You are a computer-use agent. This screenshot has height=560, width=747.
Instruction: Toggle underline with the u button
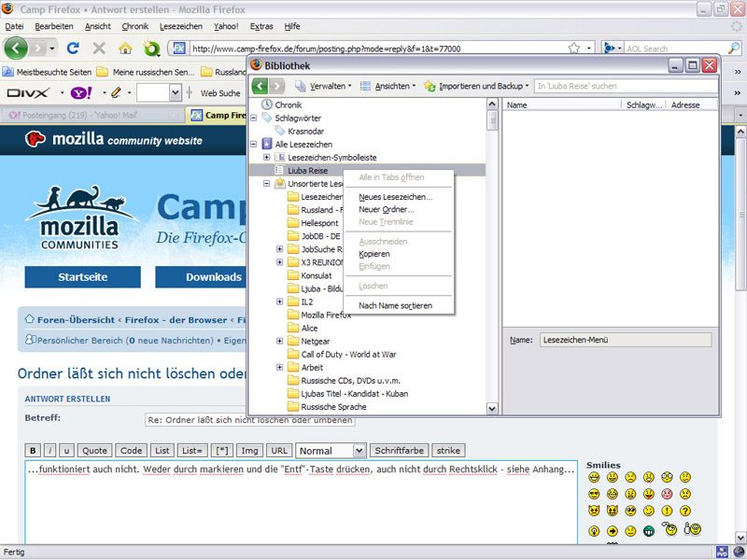66,451
